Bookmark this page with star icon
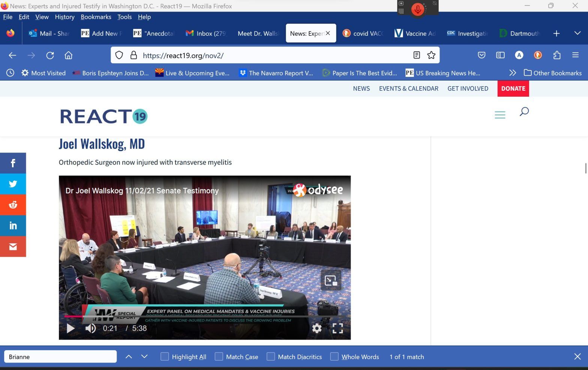 tap(431, 55)
